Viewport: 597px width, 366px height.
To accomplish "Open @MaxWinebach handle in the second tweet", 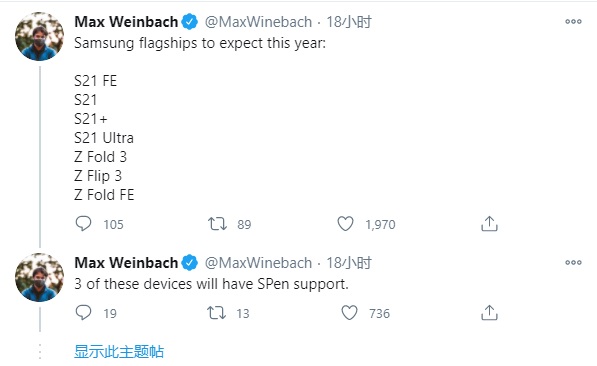I will pyautogui.click(x=258, y=263).
